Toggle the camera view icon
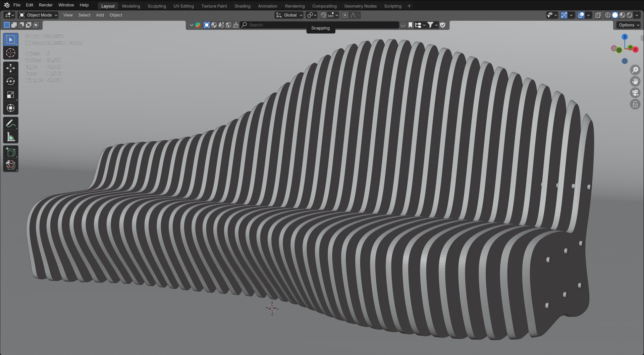 click(635, 93)
